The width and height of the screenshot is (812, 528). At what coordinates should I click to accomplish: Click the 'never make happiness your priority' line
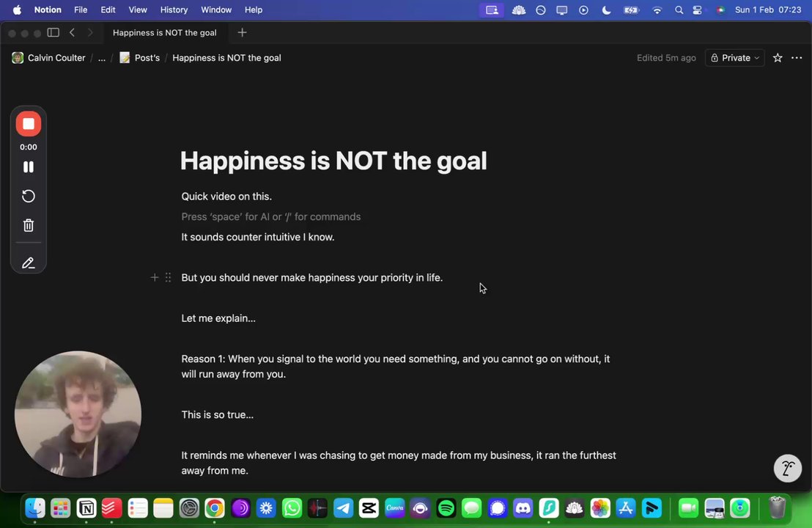(311, 278)
